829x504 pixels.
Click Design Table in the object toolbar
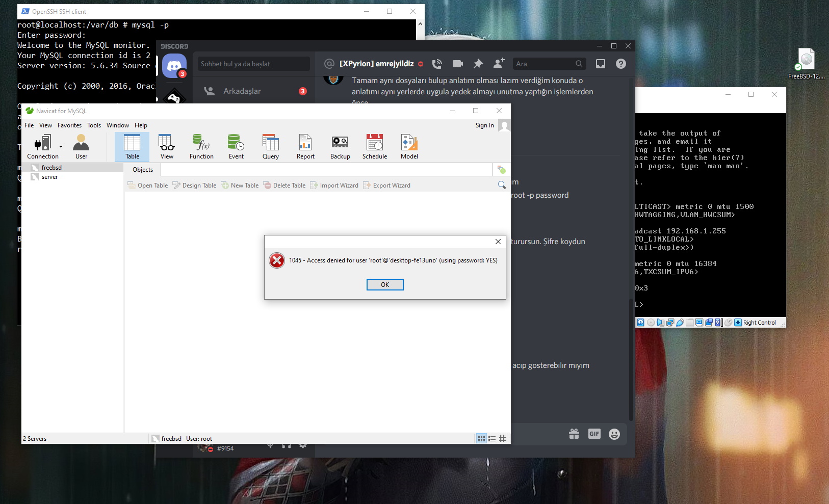(194, 185)
